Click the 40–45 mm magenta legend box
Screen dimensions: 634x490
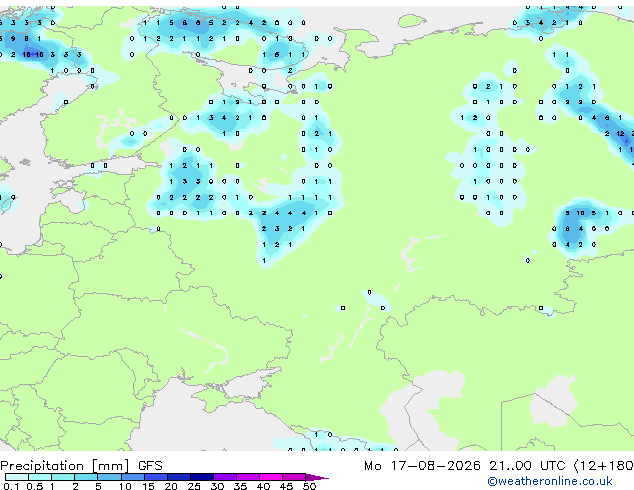click(271, 477)
